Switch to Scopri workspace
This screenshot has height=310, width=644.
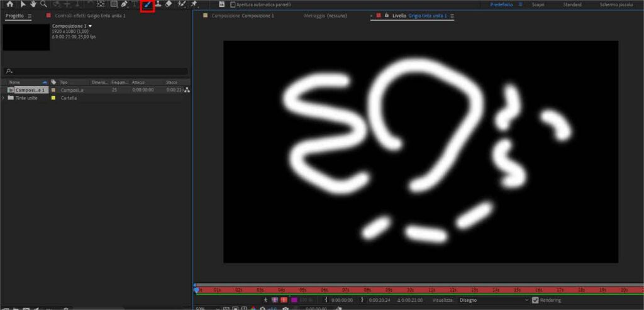(538, 4)
